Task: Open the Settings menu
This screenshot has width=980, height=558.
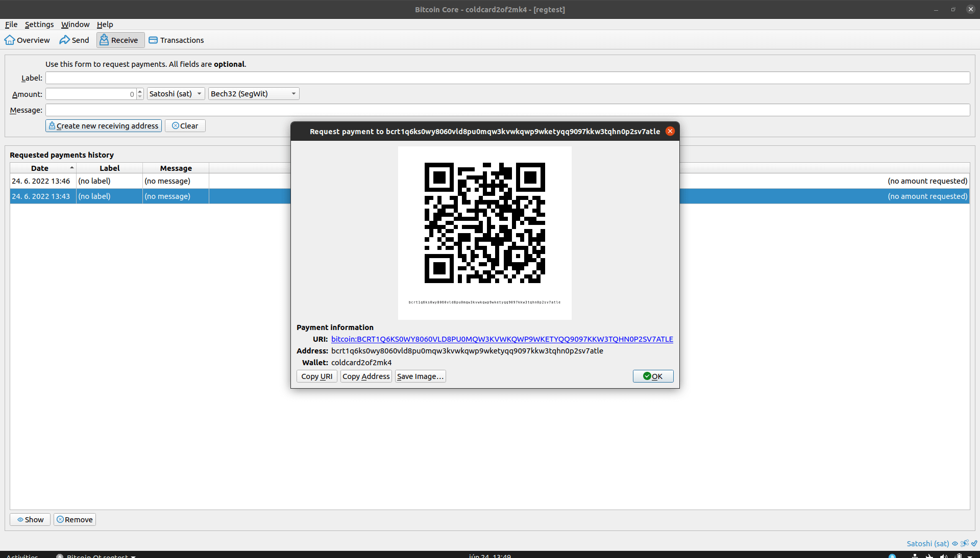Action: tap(39, 24)
